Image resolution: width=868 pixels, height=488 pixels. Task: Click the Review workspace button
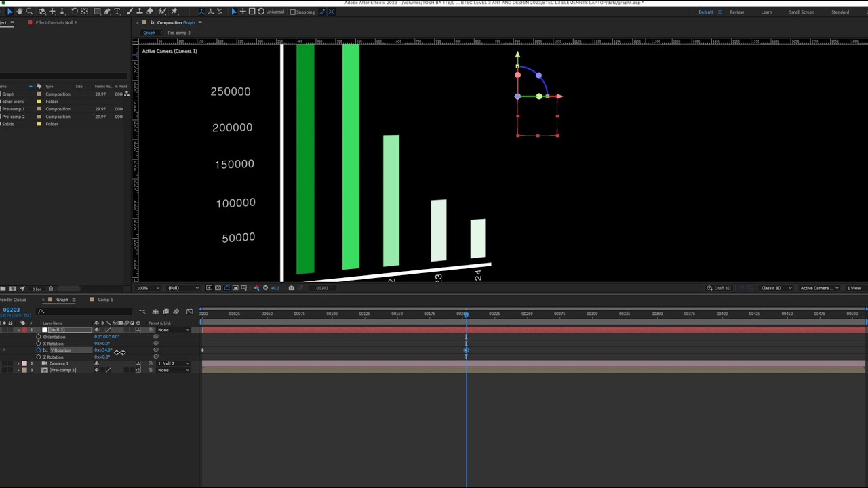click(736, 12)
